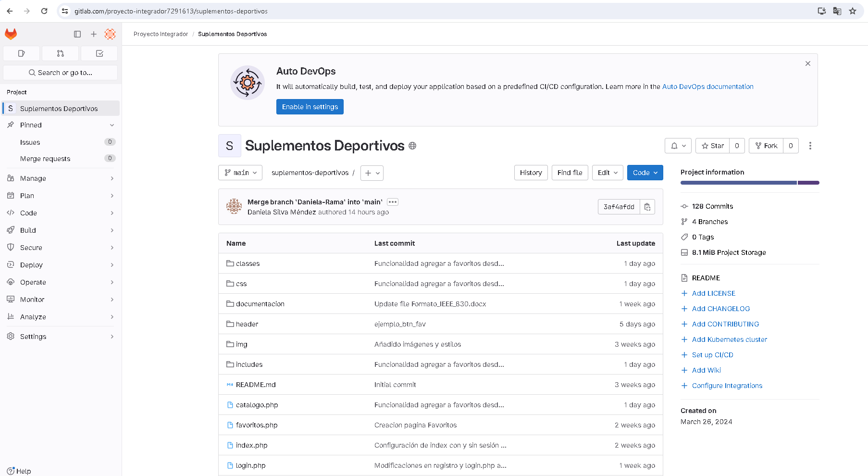Expand the Plan menu
The image size is (868, 476).
61,196
